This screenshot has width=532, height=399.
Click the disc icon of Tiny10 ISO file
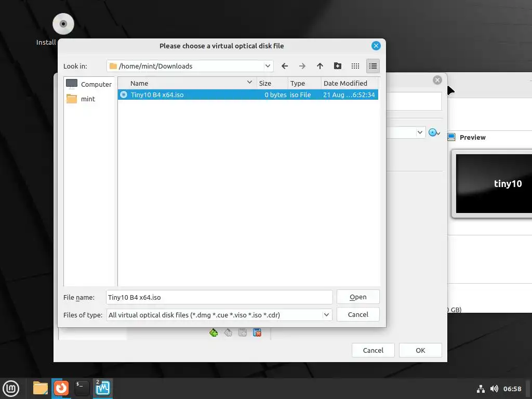124,95
